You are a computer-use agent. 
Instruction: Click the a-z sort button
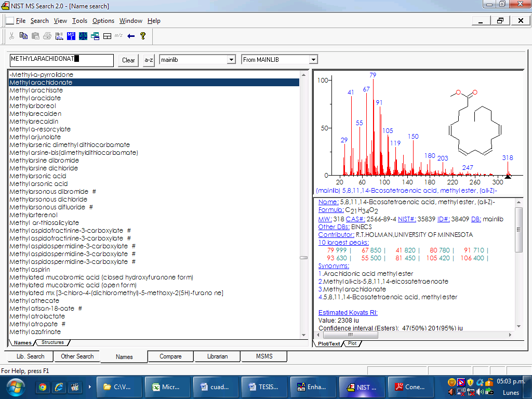pos(149,60)
